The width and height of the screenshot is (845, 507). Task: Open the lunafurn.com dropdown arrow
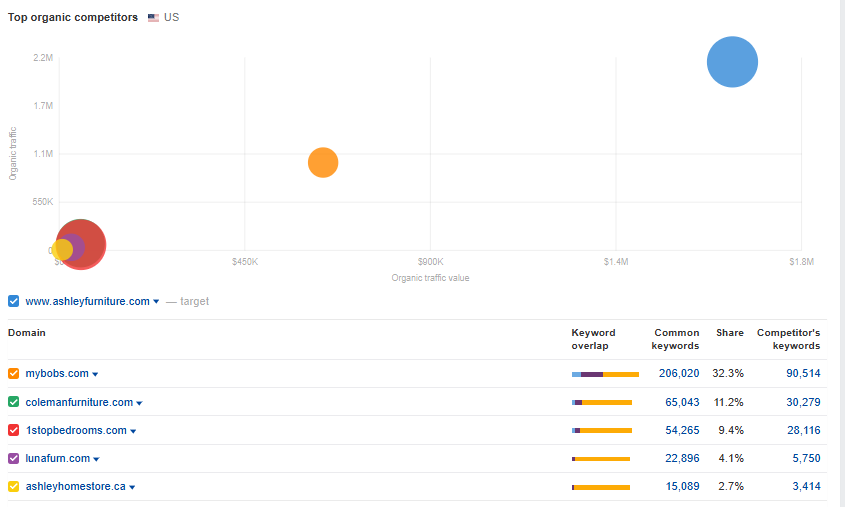tap(96, 459)
